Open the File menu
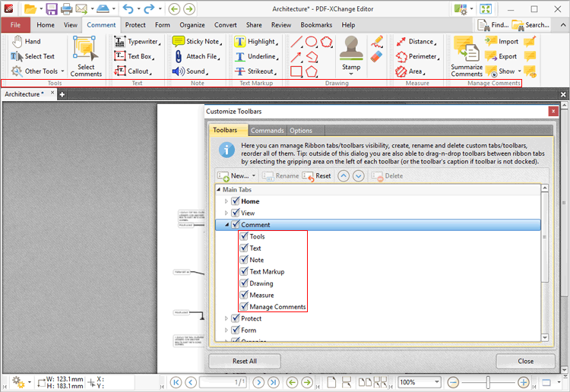570x392 pixels. point(15,25)
